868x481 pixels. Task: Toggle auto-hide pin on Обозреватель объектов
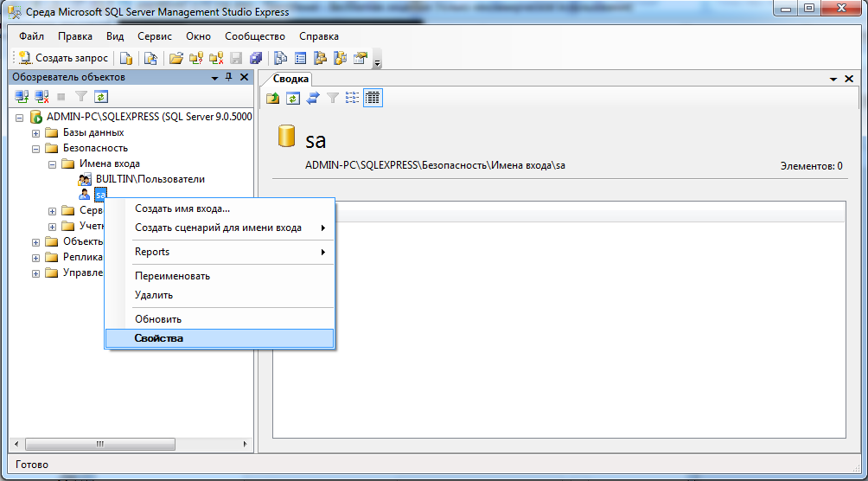[x=228, y=78]
